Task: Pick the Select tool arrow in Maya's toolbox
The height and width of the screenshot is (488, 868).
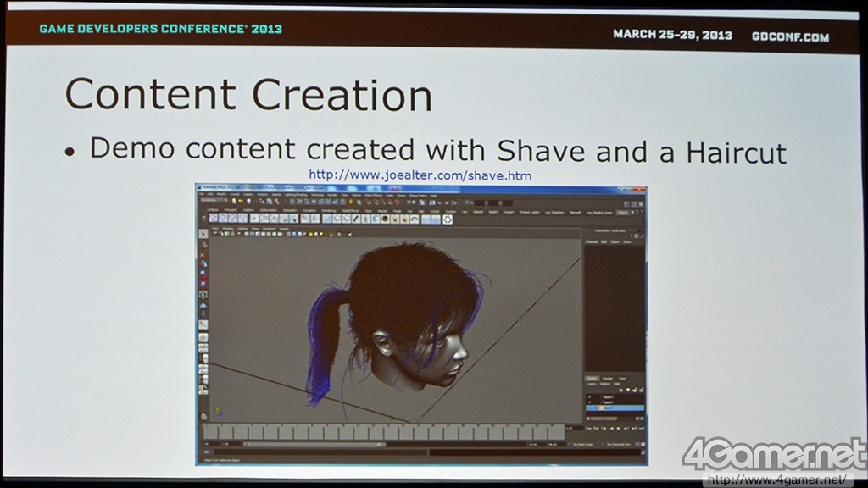Action: point(203,234)
